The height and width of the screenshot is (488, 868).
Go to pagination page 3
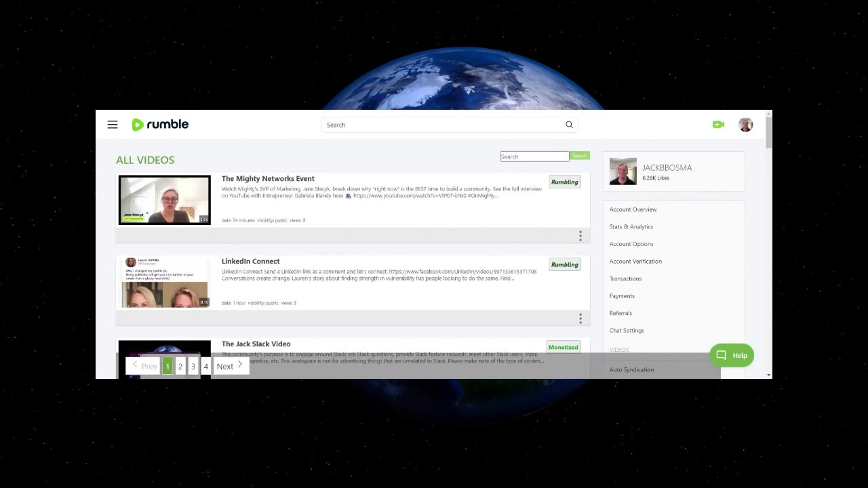tap(193, 366)
